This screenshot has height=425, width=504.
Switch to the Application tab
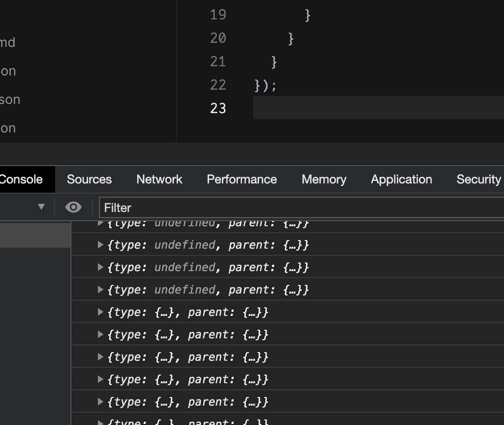(x=401, y=179)
